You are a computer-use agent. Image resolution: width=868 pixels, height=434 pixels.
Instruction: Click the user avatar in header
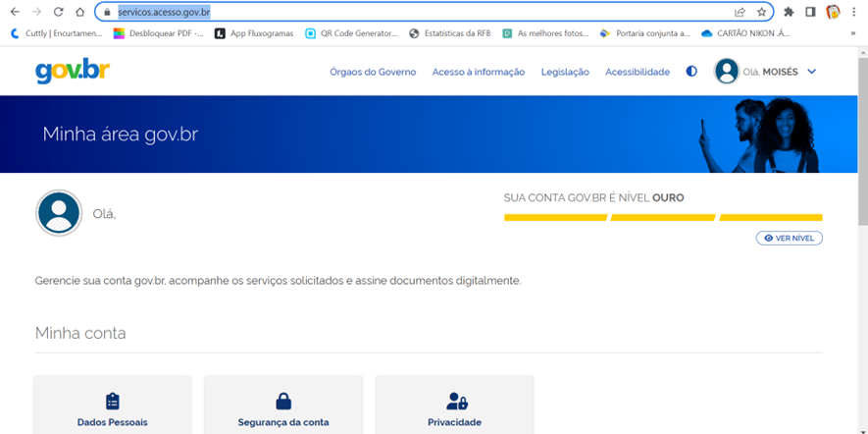727,72
